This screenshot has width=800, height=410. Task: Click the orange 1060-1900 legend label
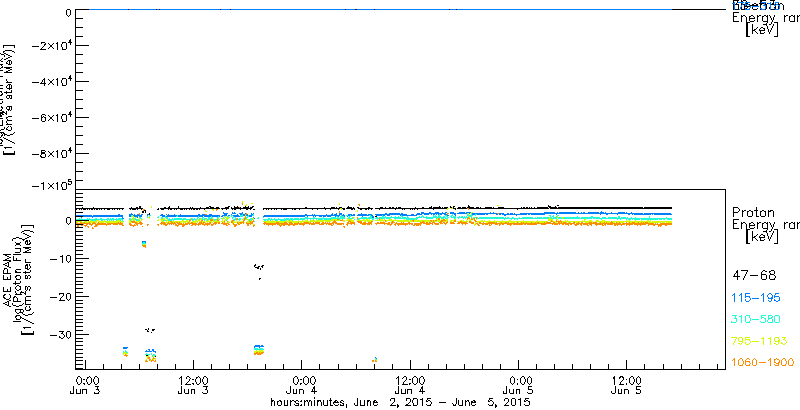point(763,362)
